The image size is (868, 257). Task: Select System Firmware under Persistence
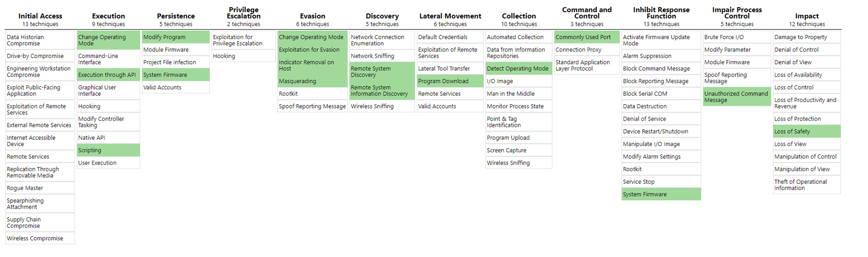(176, 75)
